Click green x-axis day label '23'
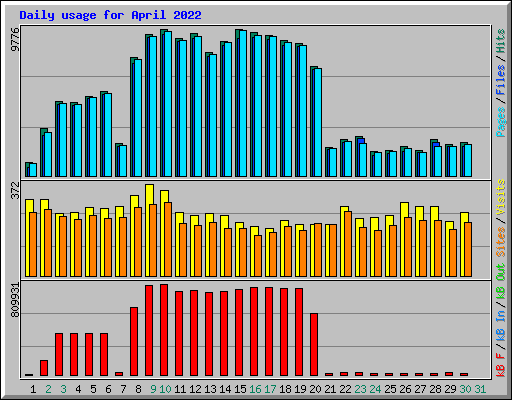Screen dimensions: 512x400 (x=360, y=389)
